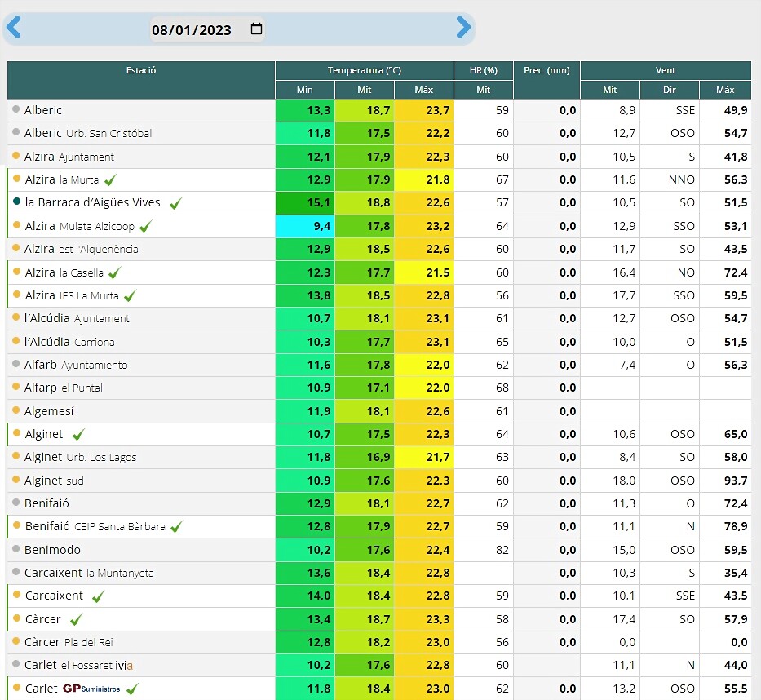Screen dimensions: 761x700
Task: Open Alginet sud station
Action: (54, 481)
